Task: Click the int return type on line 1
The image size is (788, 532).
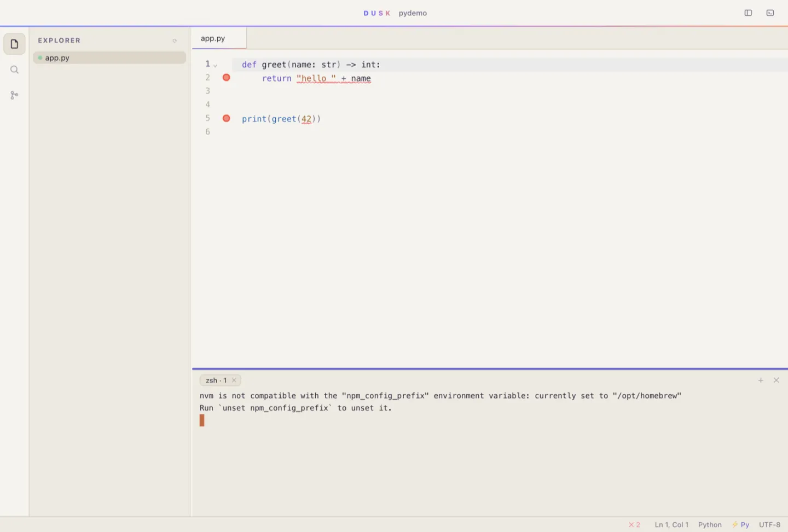Action: (x=368, y=65)
